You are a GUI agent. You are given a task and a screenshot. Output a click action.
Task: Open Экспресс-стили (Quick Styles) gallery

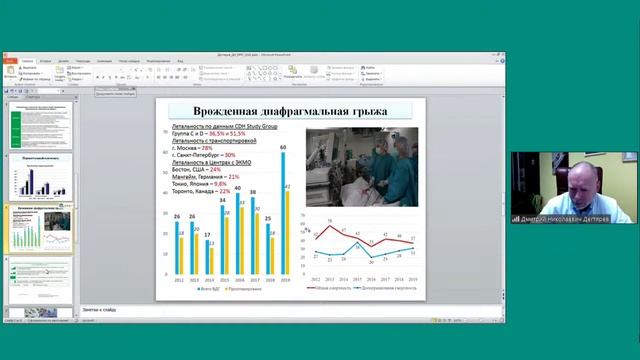click(314, 72)
